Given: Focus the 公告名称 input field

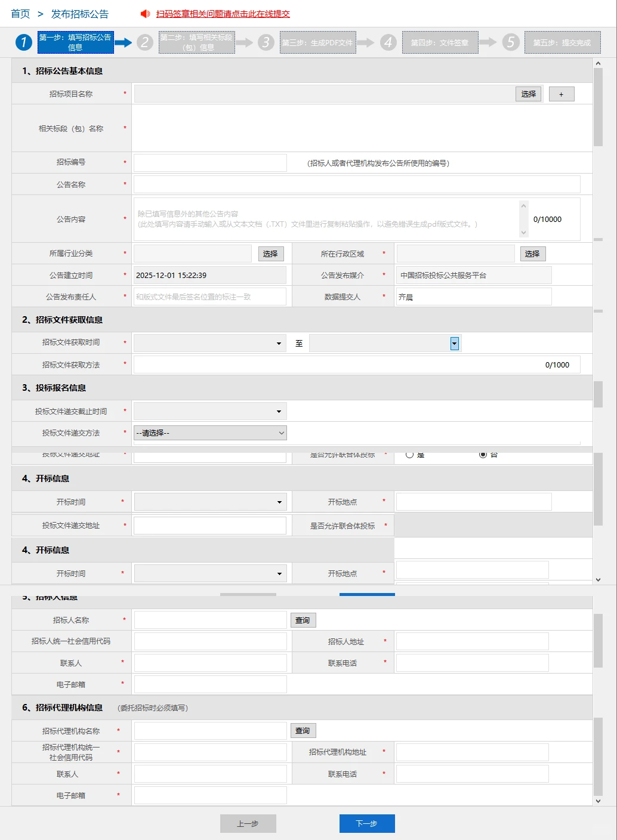Looking at the screenshot, I should (x=357, y=184).
